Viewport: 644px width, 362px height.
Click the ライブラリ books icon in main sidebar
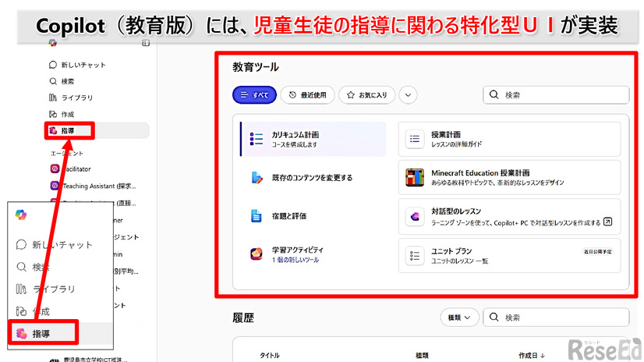[x=52, y=98]
